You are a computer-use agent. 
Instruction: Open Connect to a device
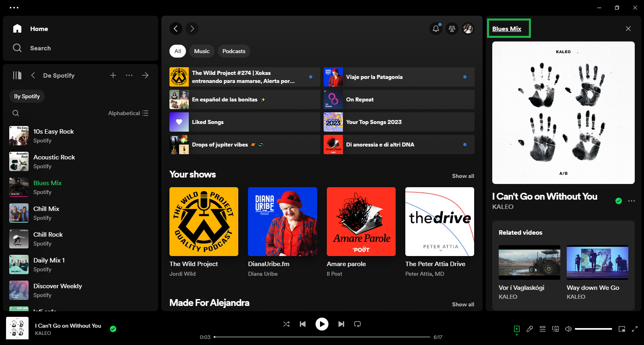pyautogui.click(x=555, y=329)
